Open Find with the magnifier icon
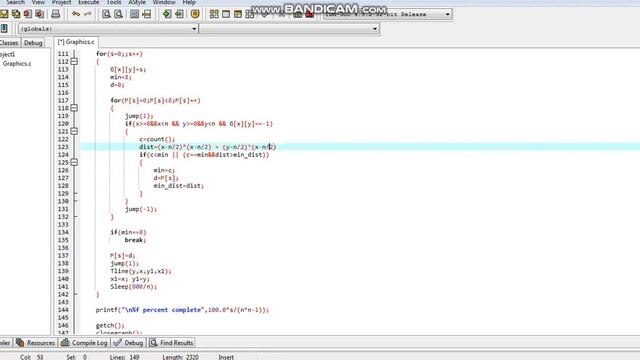Viewport: 640px width, 360px height. click(107, 14)
